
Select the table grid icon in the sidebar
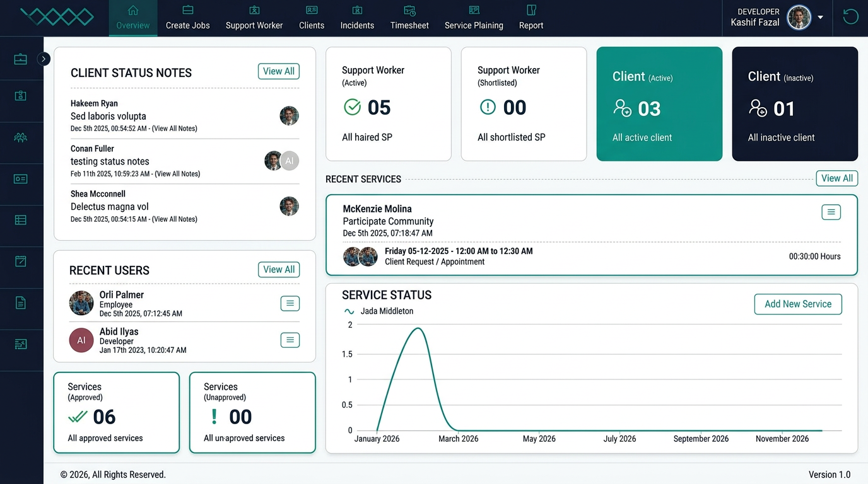pyautogui.click(x=21, y=220)
